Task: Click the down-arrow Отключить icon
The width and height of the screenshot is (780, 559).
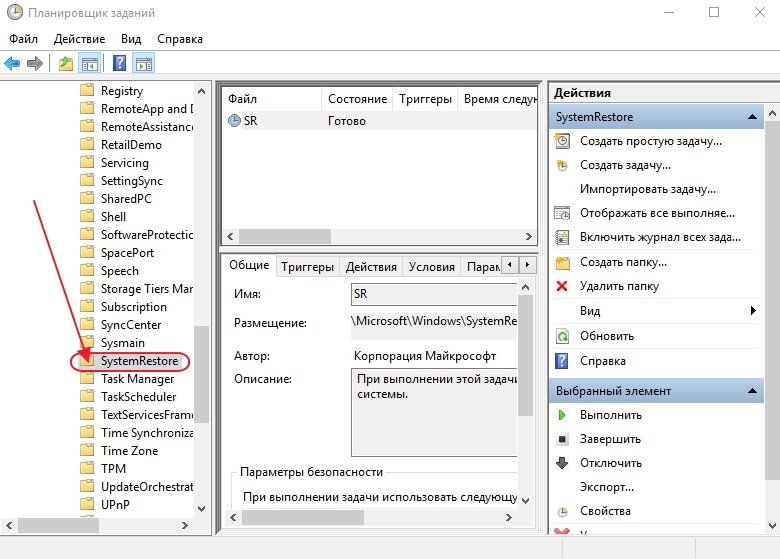Action: pos(562,463)
